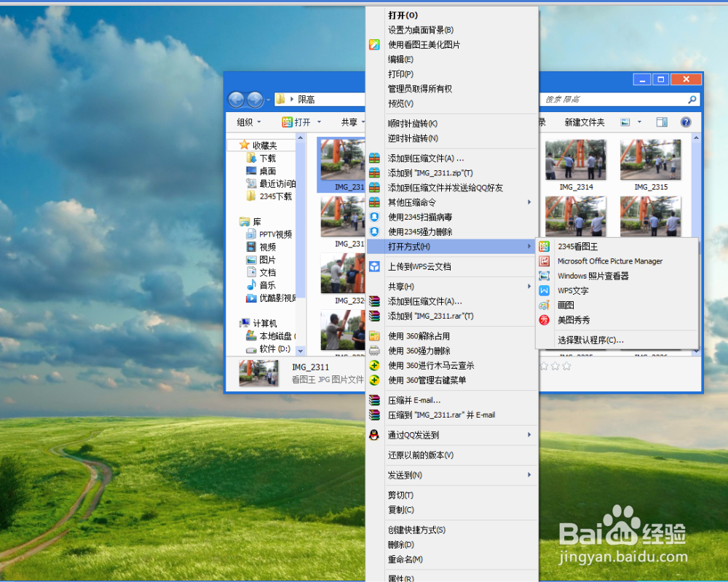Click the Explorer forward navigation arrow
Viewport: 728px width, 582px height.
tap(255, 100)
